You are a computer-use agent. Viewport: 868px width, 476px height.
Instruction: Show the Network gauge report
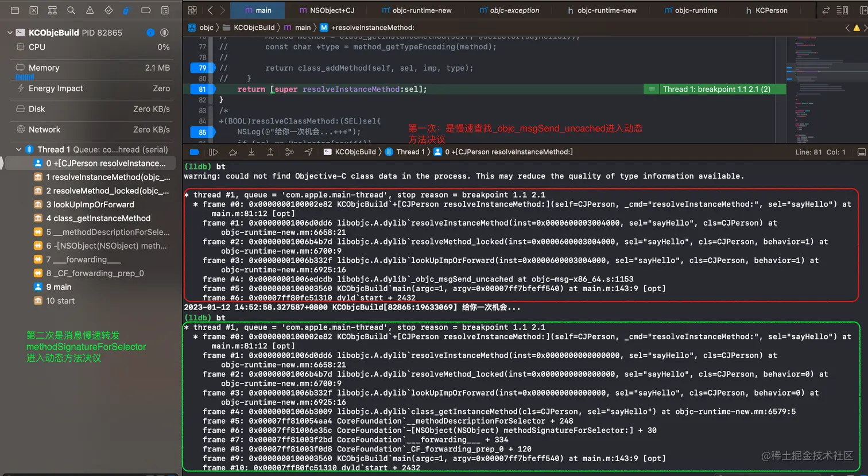point(92,130)
